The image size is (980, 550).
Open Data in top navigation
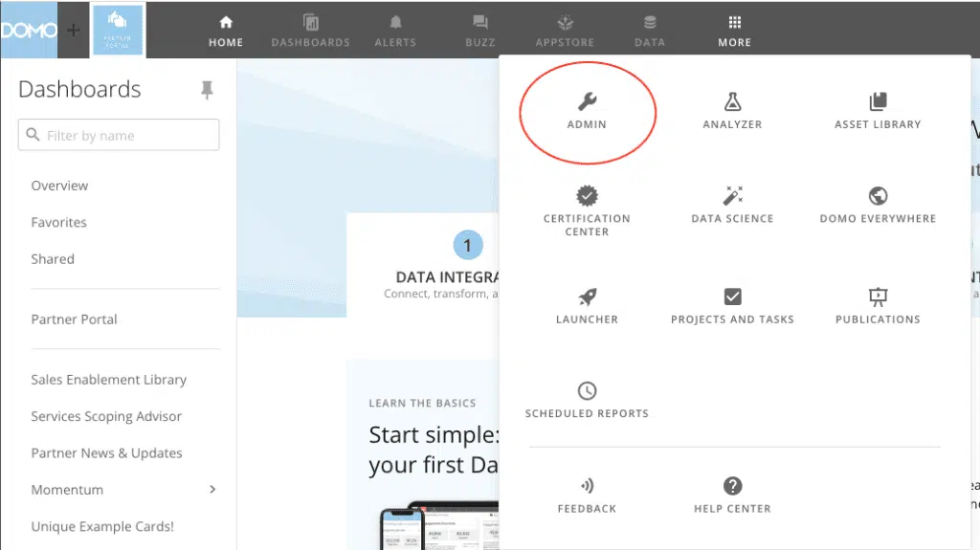click(x=650, y=32)
